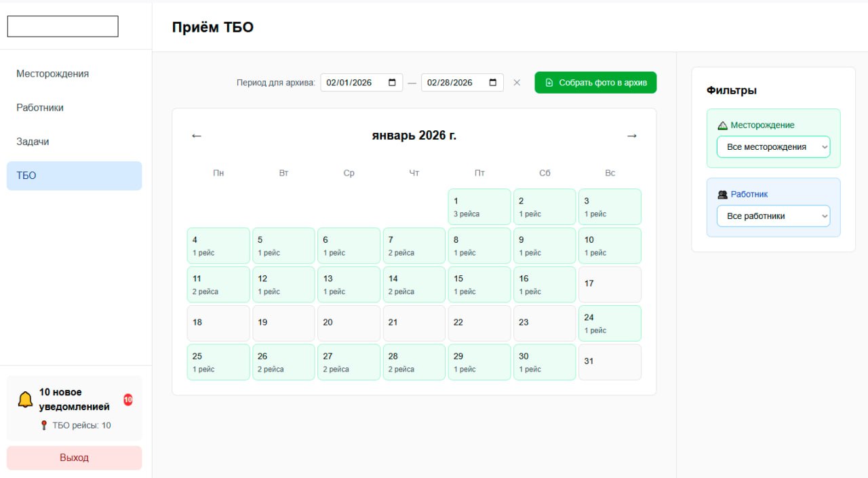
Task: Select ТБО sidebar item
Action: [x=75, y=176]
